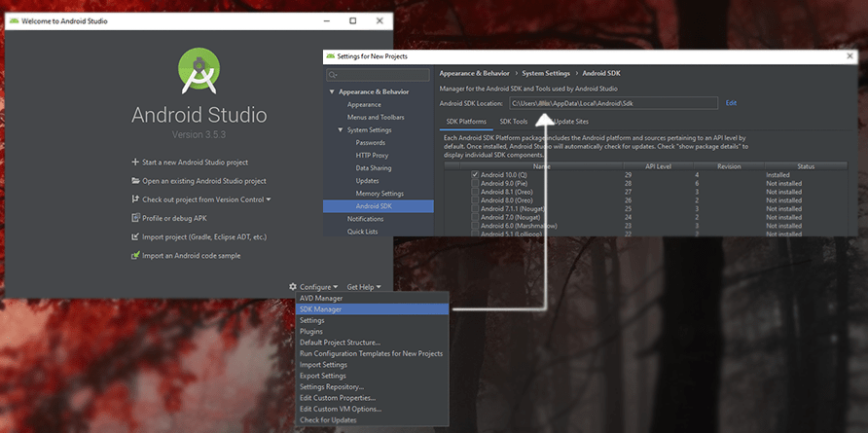Choose Export Settings menu entry
The width and height of the screenshot is (868, 433).
372,376
